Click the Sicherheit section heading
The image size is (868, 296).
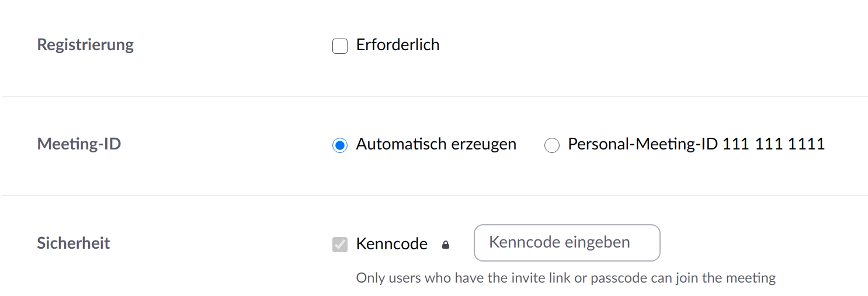pyautogui.click(x=74, y=243)
